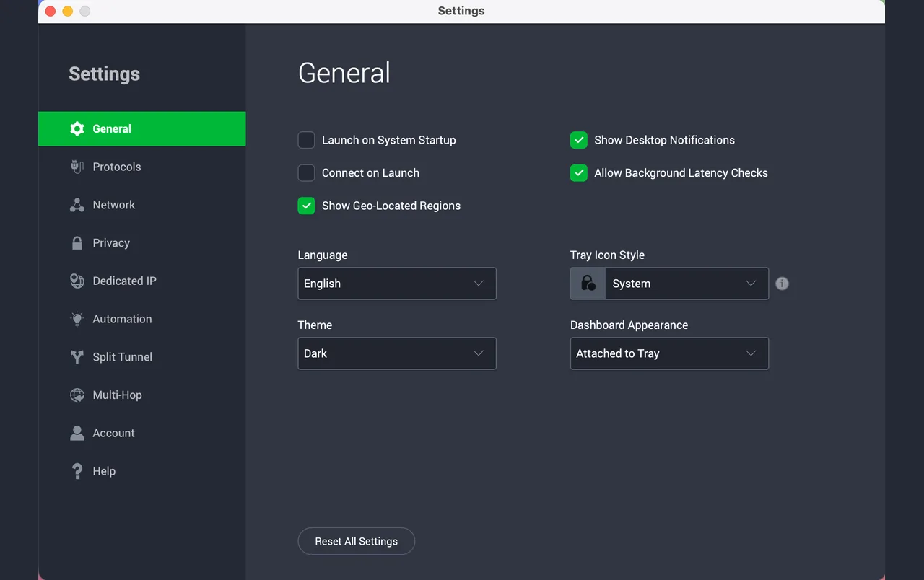Minimize the Settings window with yellow button

click(68, 11)
